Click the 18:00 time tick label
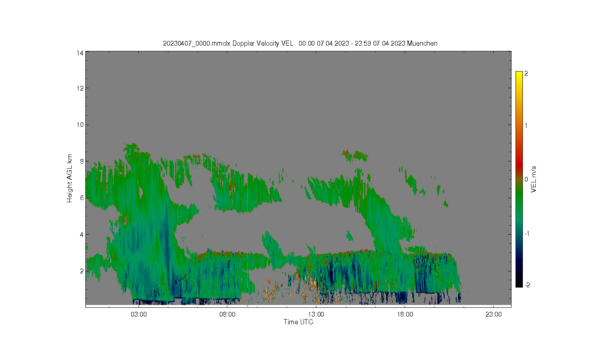The image size is (607, 364). [405, 314]
